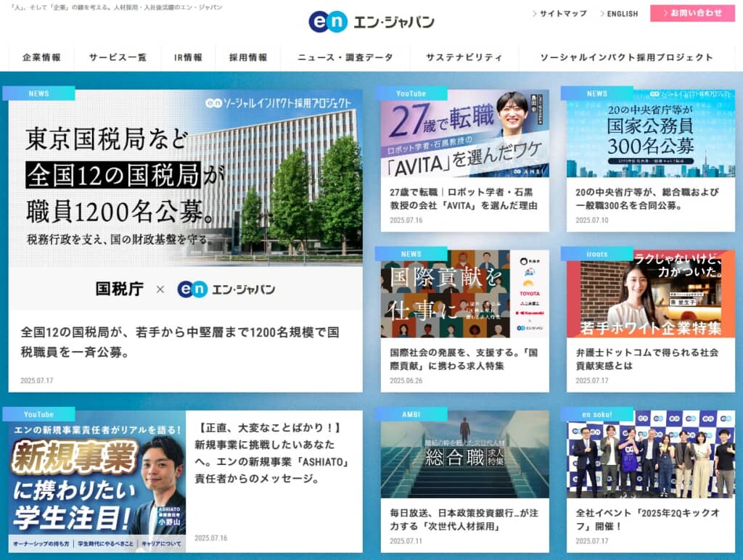Open the 東京国税局 1200名公募 banner image
This screenshot has height=560, width=743.
pos(186,199)
